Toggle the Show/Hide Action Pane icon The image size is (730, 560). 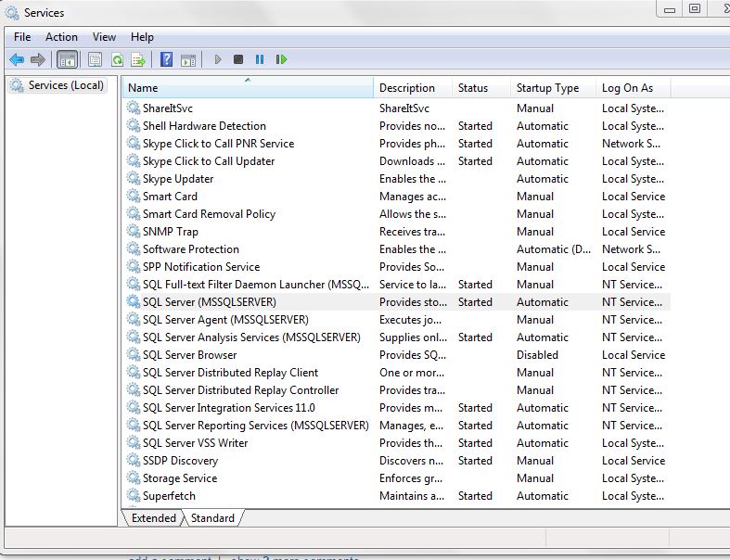(188, 59)
